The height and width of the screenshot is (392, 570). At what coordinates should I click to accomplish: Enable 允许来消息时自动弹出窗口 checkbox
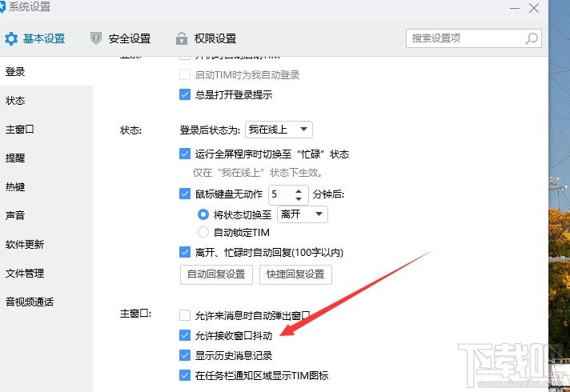coord(185,315)
